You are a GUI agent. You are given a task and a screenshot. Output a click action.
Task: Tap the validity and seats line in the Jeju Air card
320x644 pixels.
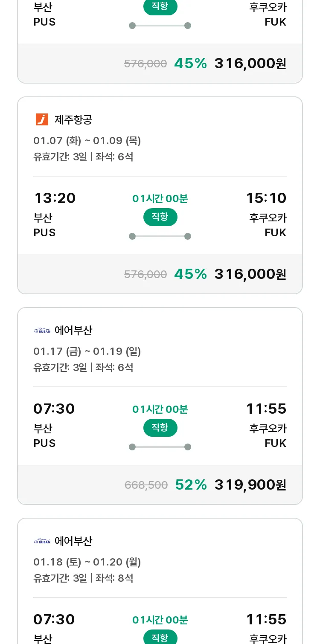point(83,157)
